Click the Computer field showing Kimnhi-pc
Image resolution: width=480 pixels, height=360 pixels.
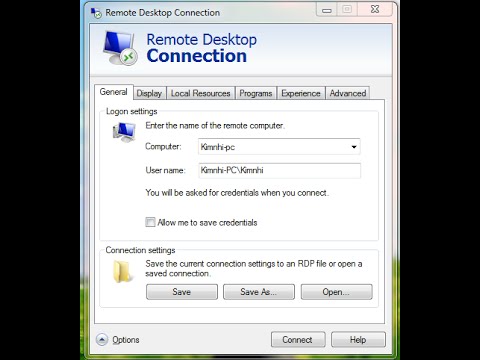pyautogui.click(x=279, y=147)
